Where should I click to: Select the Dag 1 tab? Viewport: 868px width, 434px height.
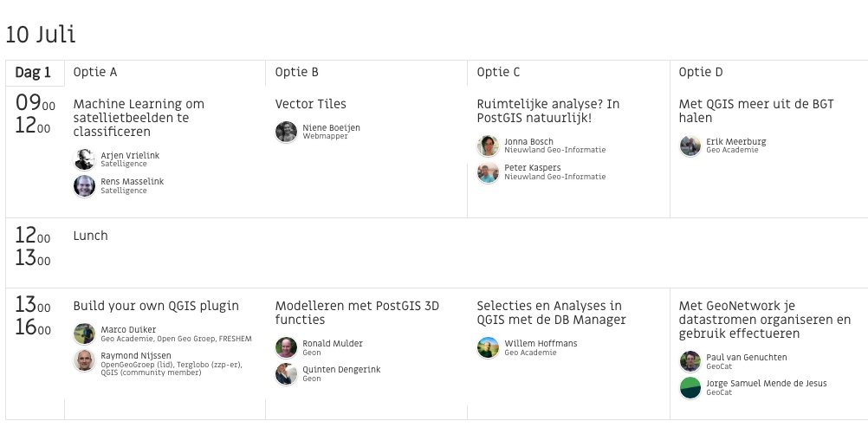34,73
